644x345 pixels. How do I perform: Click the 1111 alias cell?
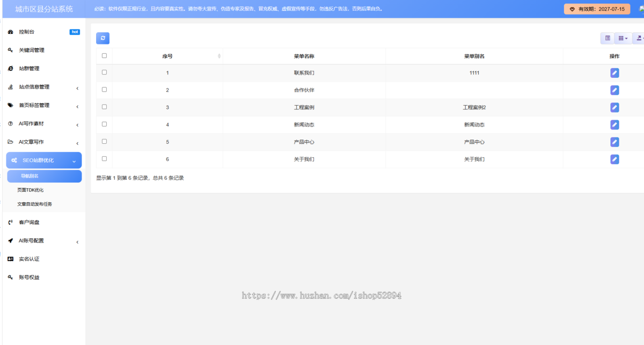coord(474,73)
